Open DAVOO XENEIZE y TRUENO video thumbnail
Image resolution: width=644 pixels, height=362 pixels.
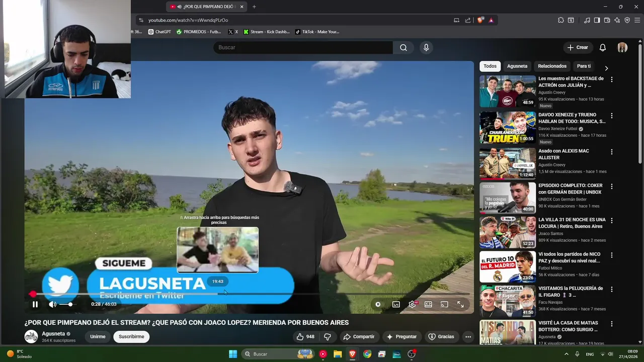click(x=508, y=128)
